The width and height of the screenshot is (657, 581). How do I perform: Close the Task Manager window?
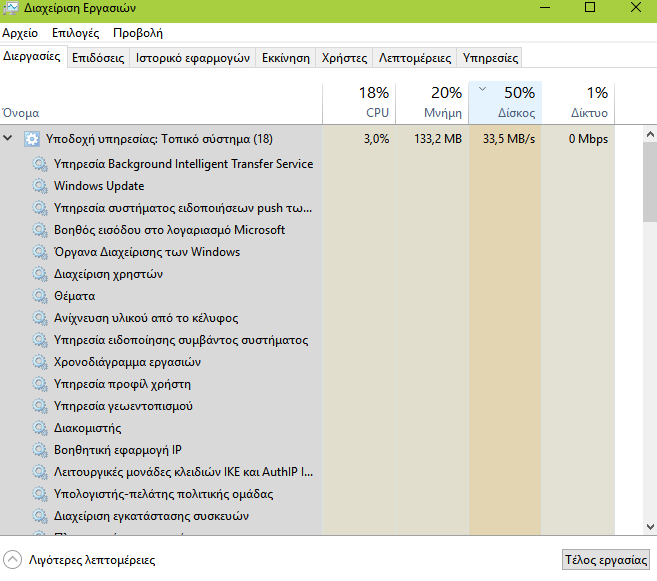(x=636, y=7)
